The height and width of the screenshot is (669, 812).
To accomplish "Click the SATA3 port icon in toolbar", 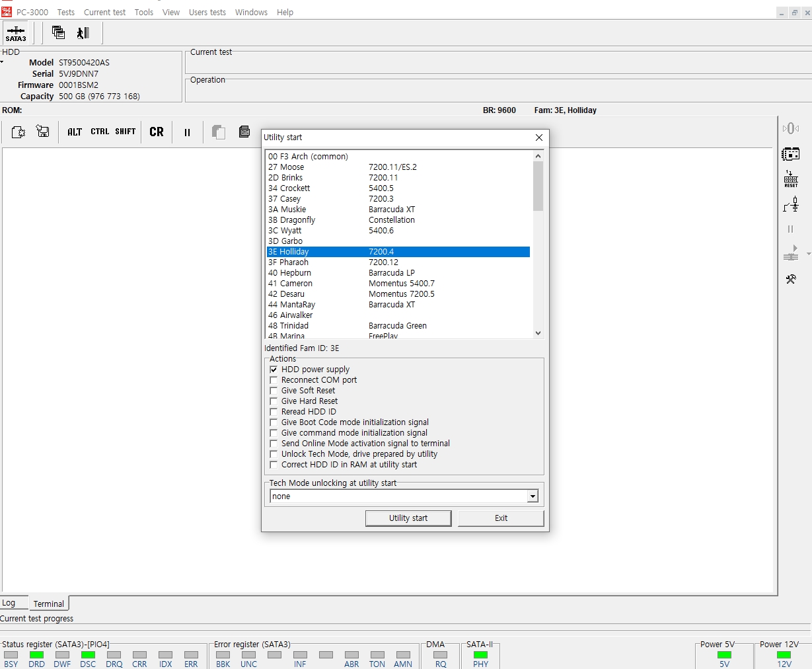I will pos(16,33).
